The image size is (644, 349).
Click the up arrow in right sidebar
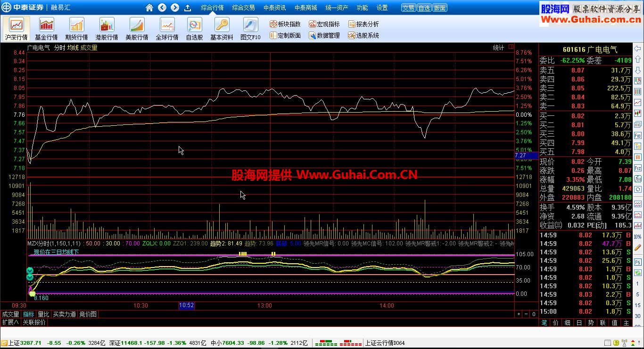coord(638,59)
